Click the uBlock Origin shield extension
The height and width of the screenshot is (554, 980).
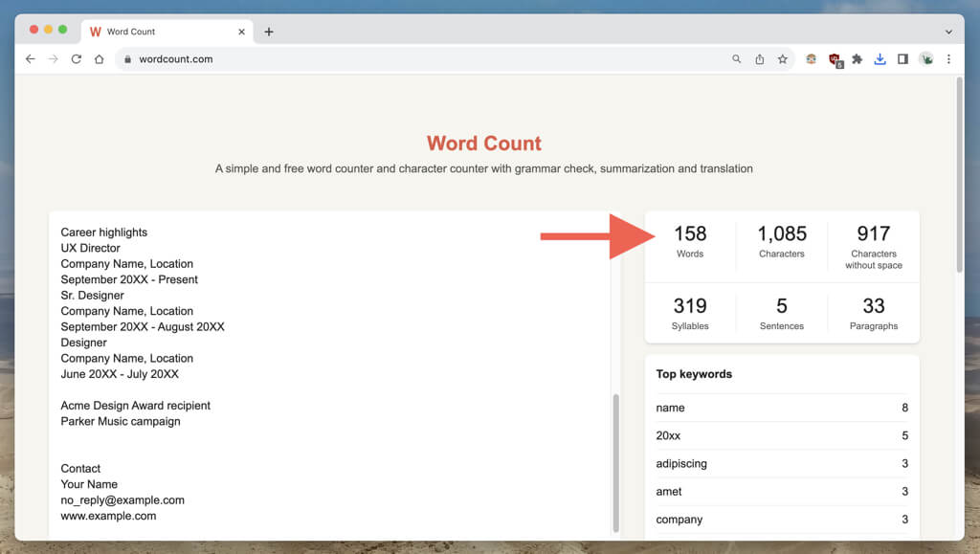tap(835, 59)
